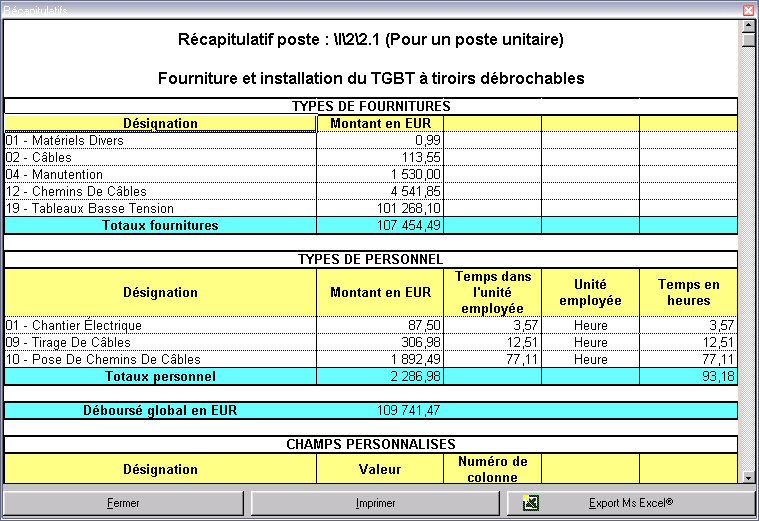
Task: Click the Excel icon on the export button
Action: click(x=531, y=503)
